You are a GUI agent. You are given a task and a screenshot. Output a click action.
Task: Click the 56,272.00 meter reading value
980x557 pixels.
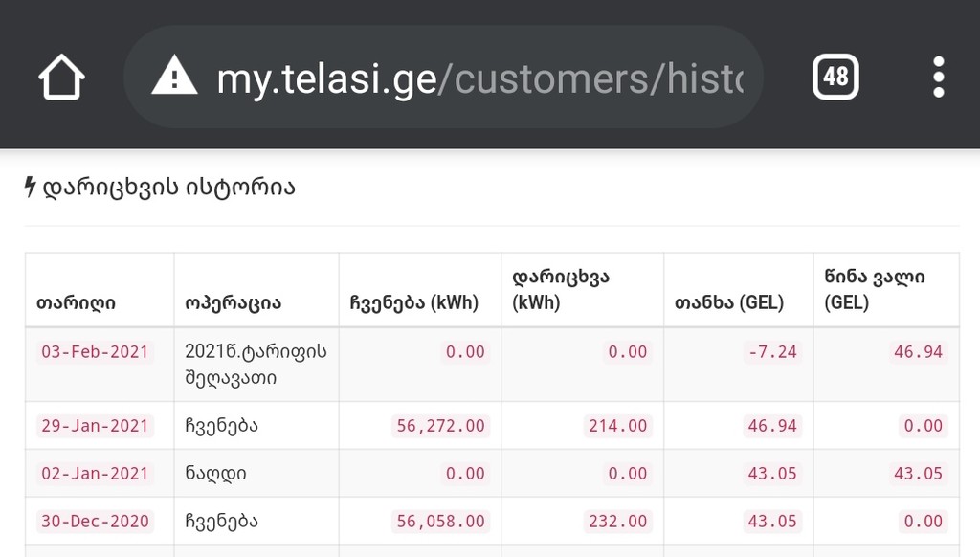(x=440, y=426)
